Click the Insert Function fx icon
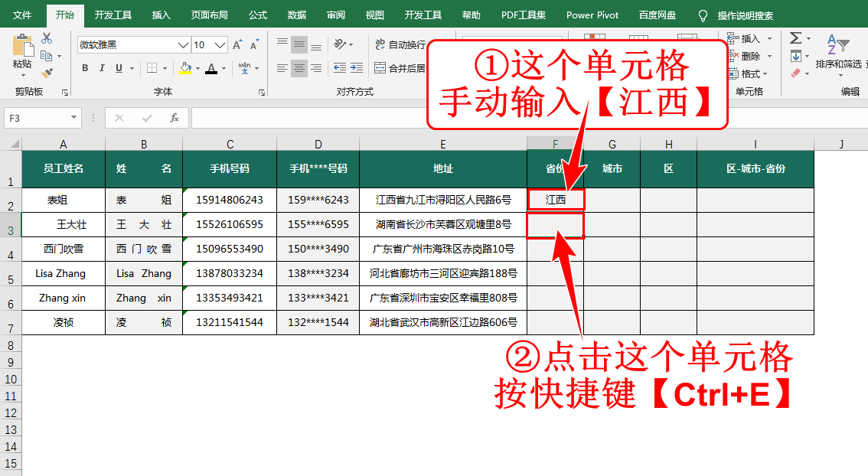 click(175, 118)
